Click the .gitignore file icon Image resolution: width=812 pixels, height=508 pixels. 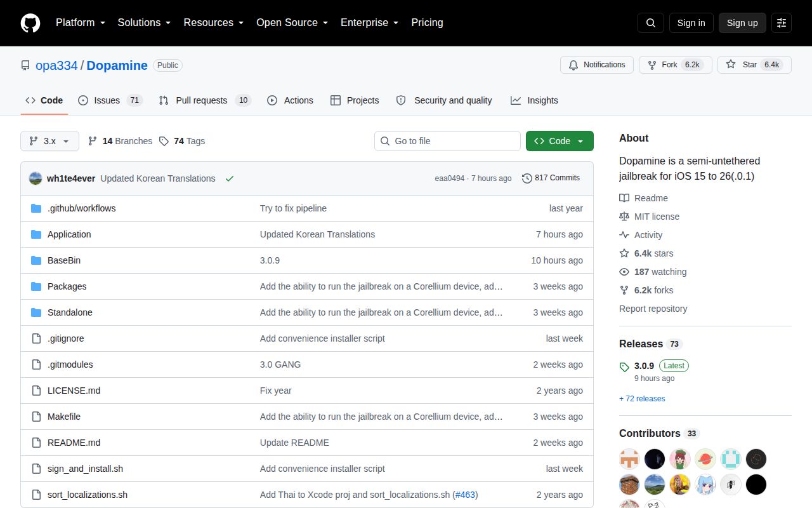pyautogui.click(x=36, y=338)
